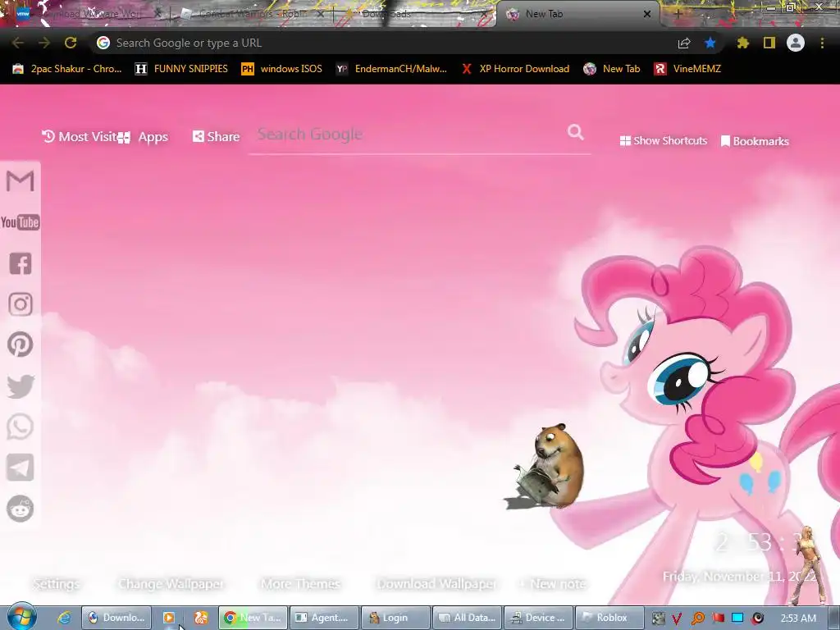
Task: Open WhatsApp sidebar shortcut
Action: pyautogui.click(x=21, y=427)
